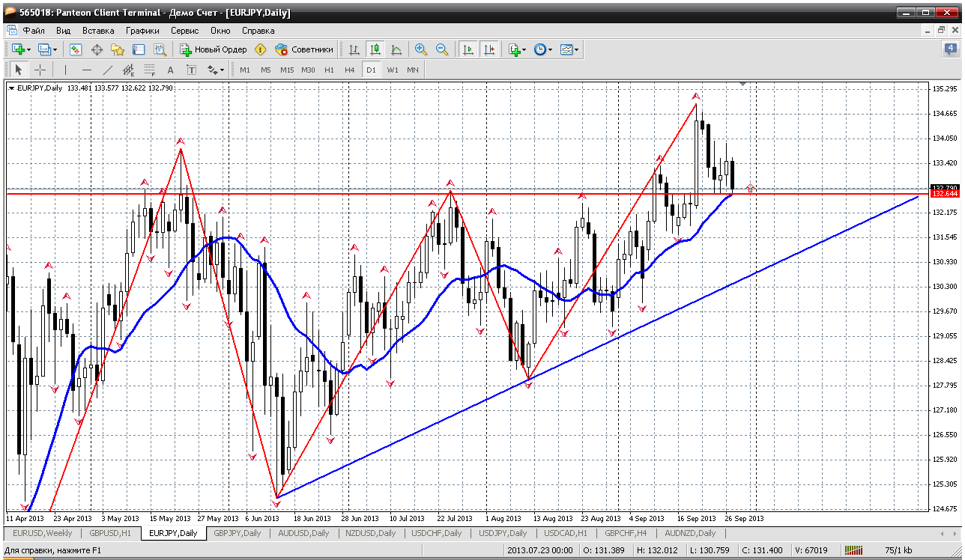Open the Templates dropdown
Viewport: 965px width, 560px height.
(x=569, y=49)
